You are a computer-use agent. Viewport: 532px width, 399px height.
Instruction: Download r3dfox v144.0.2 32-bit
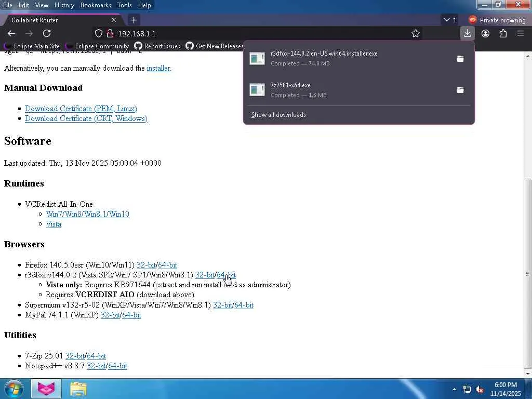click(x=205, y=275)
